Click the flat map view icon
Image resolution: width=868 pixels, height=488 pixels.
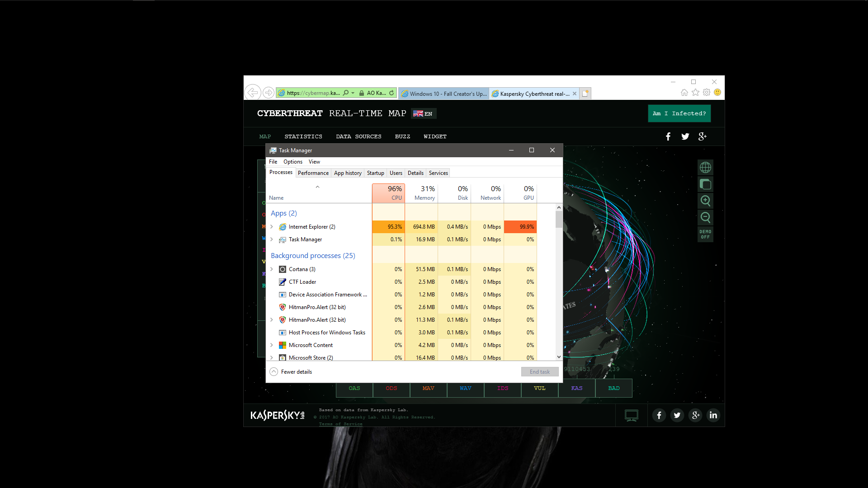705,184
